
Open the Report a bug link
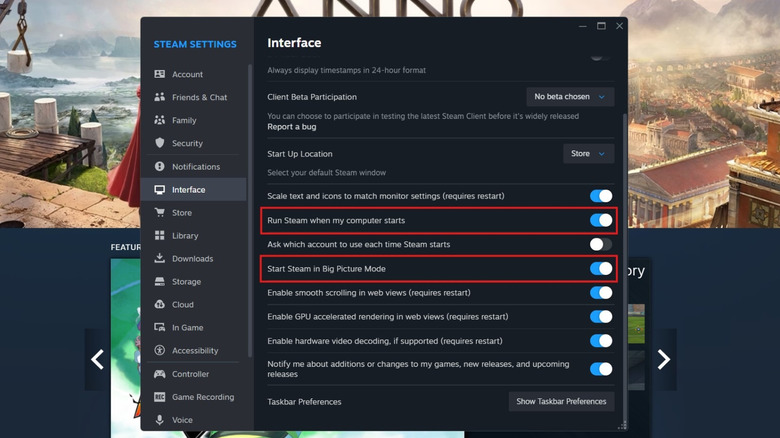point(292,126)
